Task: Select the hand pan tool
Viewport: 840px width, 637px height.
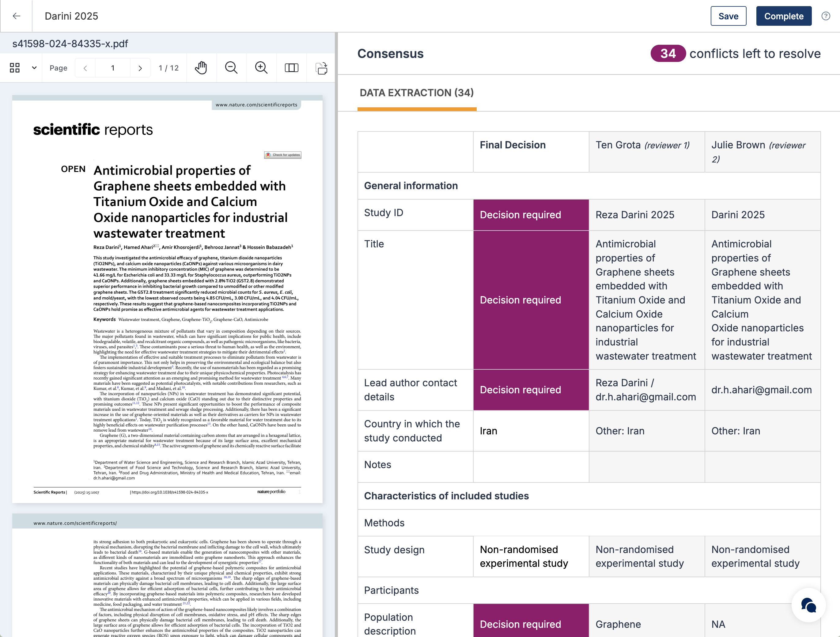Action: pyautogui.click(x=201, y=68)
